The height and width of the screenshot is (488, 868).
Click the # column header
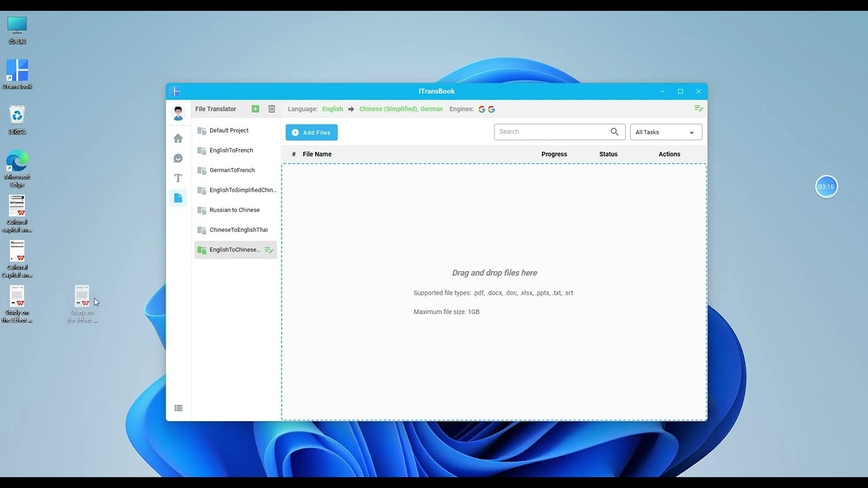pyautogui.click(x=294, y=155)
